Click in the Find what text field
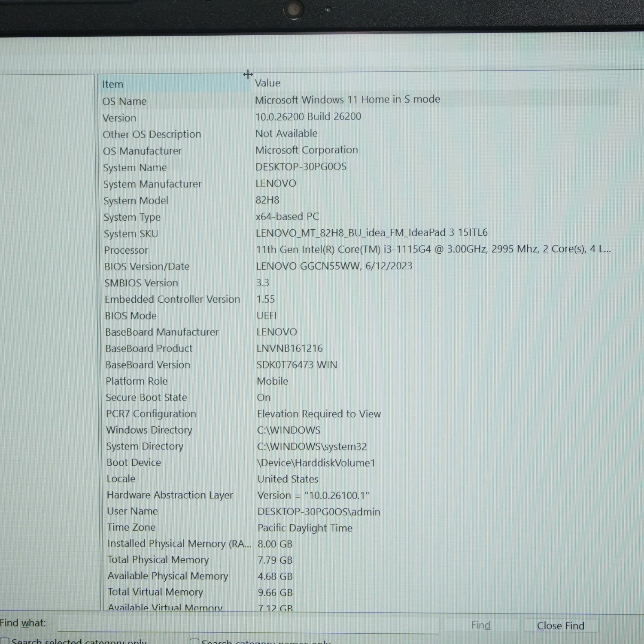Screen dimensions: 644x644 pyautogui.click(x=248, y=624)
